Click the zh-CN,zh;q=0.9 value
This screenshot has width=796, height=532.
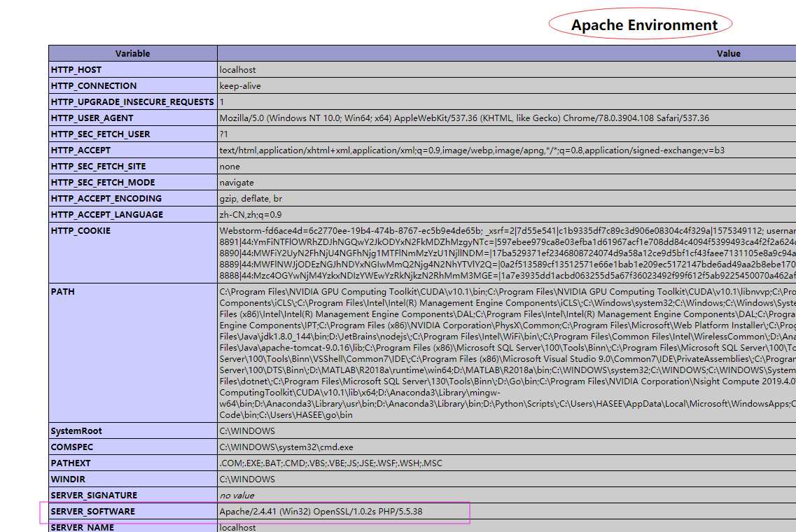click(x=250, y=215)
